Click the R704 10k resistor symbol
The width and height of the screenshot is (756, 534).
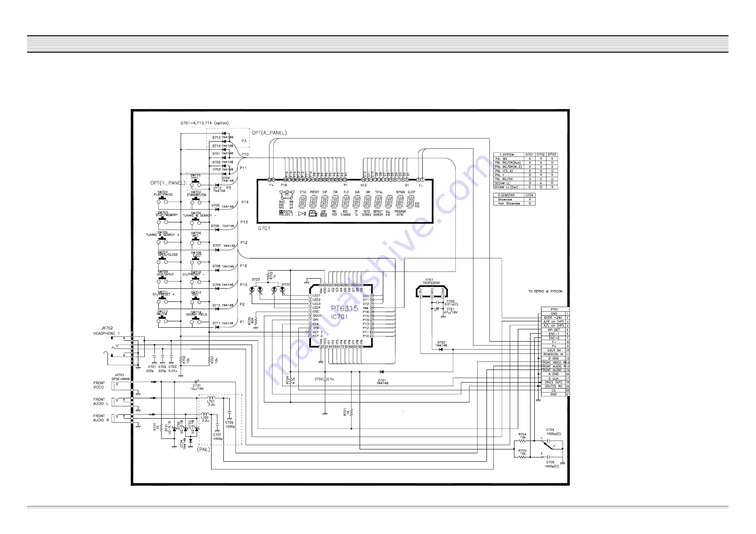click(522, 441)
